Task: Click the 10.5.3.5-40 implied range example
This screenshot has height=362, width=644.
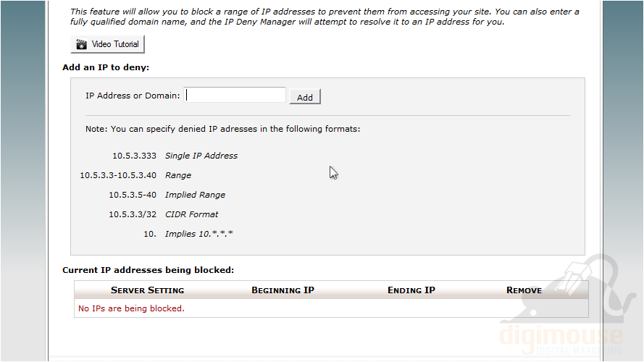Action: pos(133,195)
